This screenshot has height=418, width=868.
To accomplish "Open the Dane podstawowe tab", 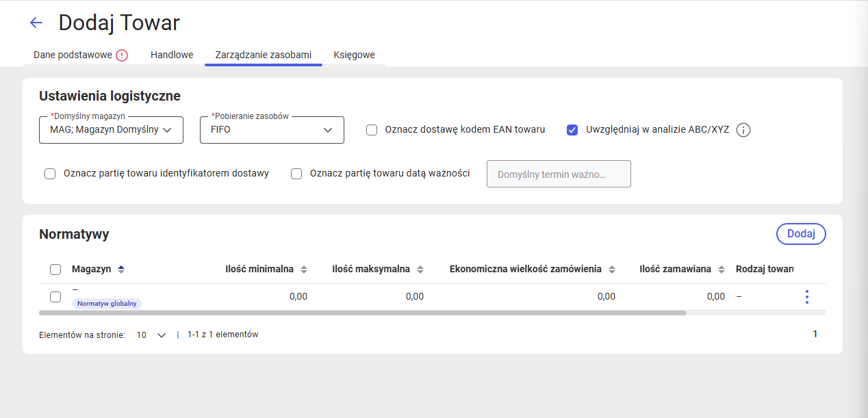I will 81,55.
